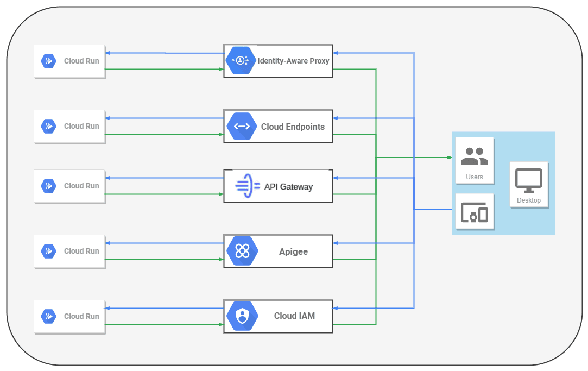The image size is (588, 371).
Task: Click the Identity-Aware Proxy hexagon icon
Action: (x=242, y=61)
